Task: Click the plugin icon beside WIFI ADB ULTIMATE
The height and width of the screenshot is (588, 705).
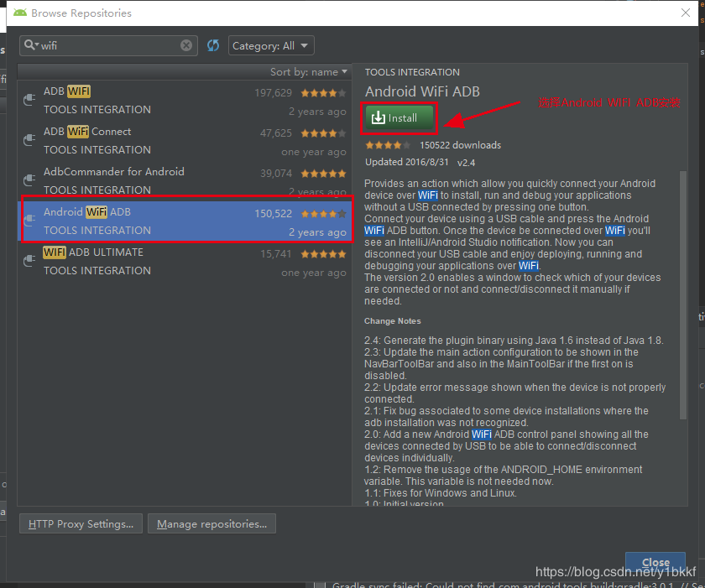Action: (x=28, y=260)
